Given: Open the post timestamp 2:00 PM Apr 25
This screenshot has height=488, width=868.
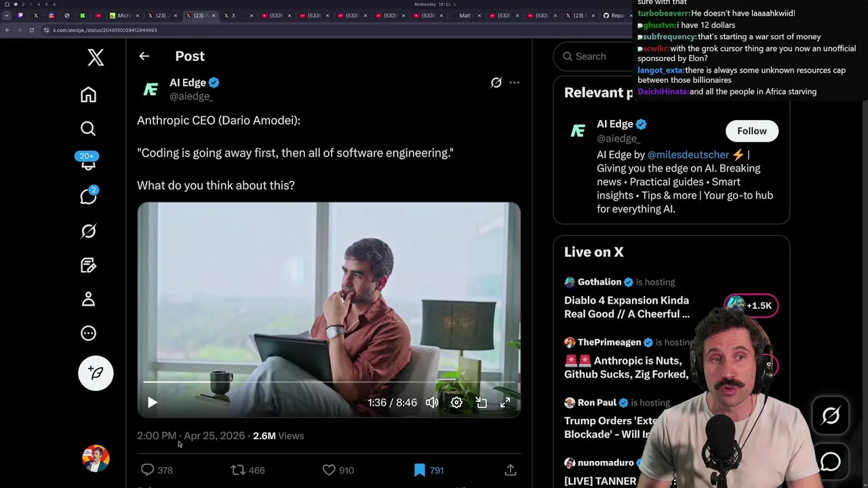Looking at the screenshot, I should point(191,436).
